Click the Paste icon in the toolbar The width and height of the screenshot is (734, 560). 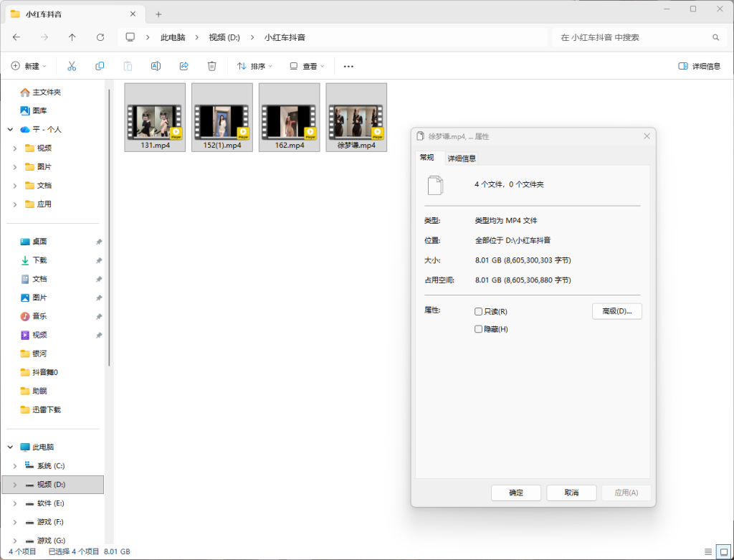[128, 65]
